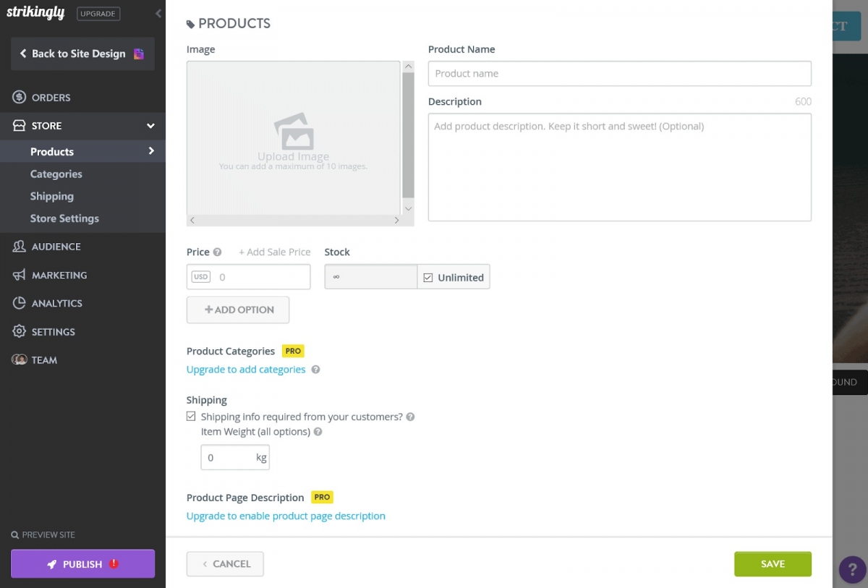The width and height of the screenshot is (868, 588).
Task: Collapse the Store section chevron
Action: 150,126
